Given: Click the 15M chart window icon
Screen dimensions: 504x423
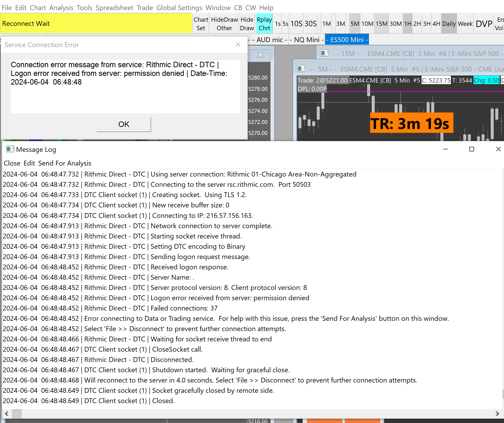Looking at the screenshot, I should tap(325, 53).
